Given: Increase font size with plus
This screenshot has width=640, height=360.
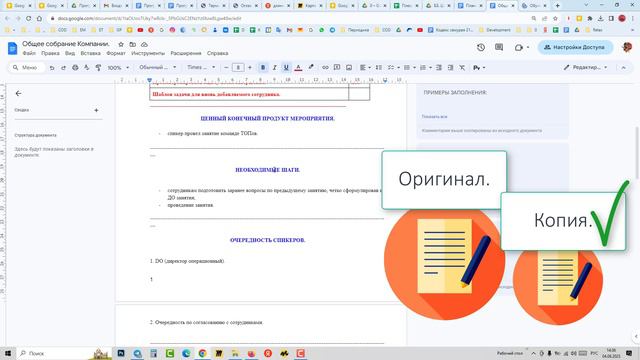Looking at the screenshot, I should pyautogui.click(x=250, y=68).
